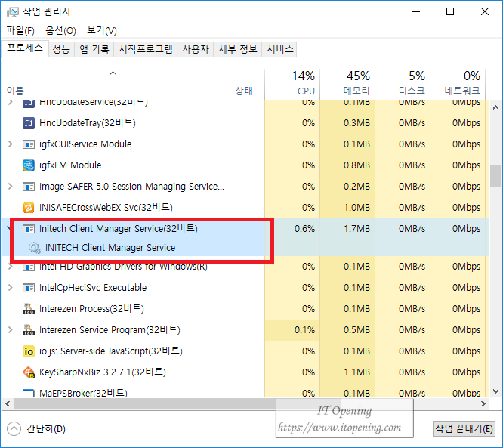The image size is (503, 448).
Task: Click the vertical scrollbar down arrow
Action: (496, 391)
